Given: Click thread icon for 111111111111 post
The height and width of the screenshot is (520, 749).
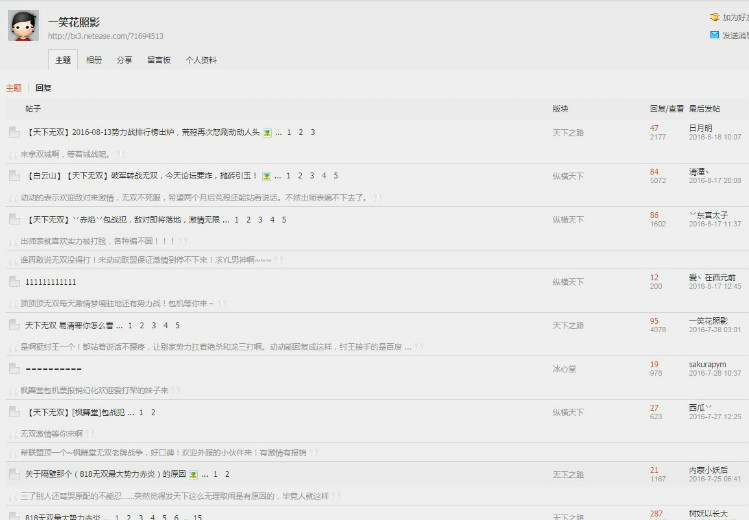Looking at the screenshot, I should click(14, 282).
